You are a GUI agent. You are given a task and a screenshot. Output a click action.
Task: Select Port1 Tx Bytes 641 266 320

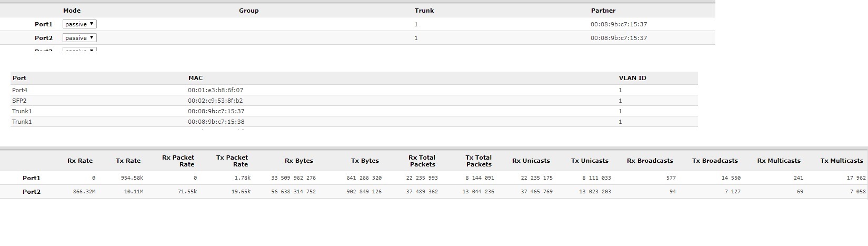[x=364, y=178]
